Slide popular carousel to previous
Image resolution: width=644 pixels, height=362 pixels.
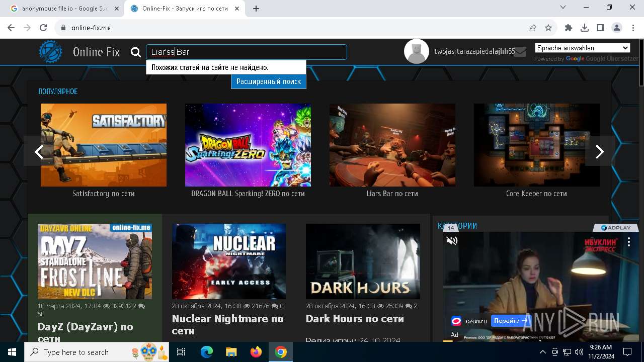tap(38, 151)
